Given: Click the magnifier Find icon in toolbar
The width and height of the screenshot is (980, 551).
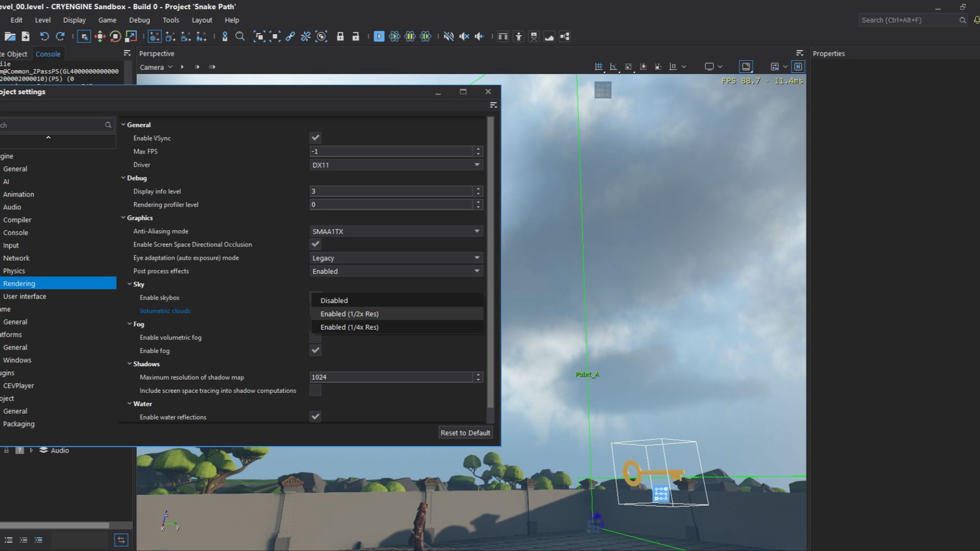Looking at the screenshot, I should click(240, 36).
